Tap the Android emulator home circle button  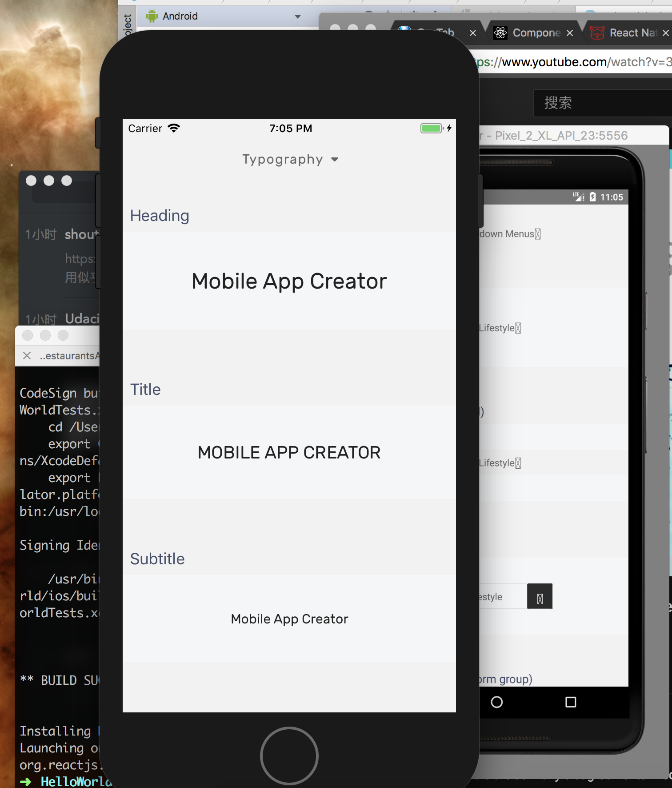point(497,702)
